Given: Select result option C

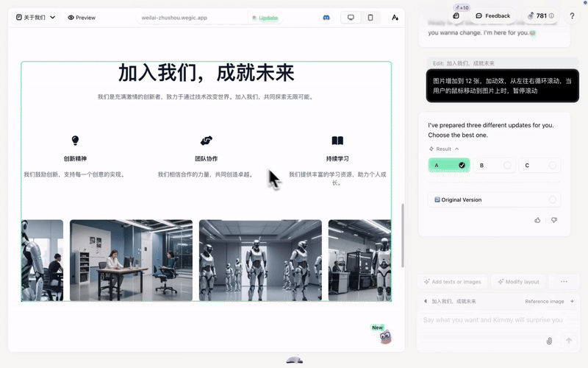Looking at the screenshot, I should pyautogui.click(x=540, y=166).
